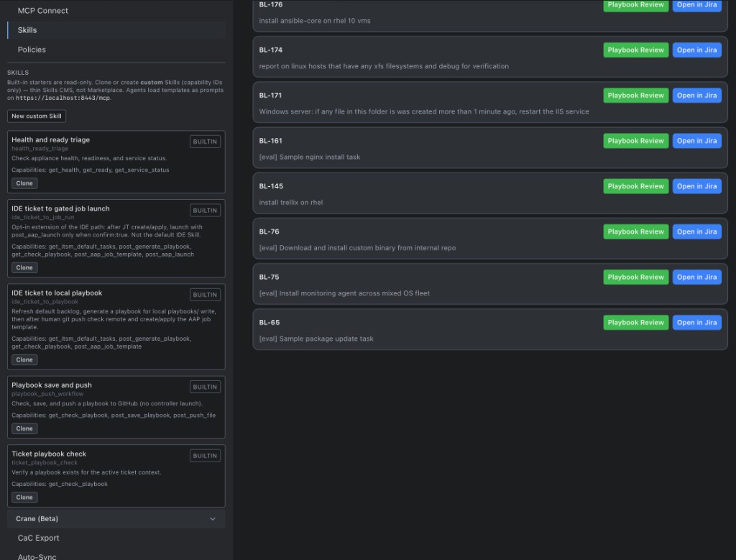The height and width of the screenshot is (560, 736).
Task: Click the 'Capabilities: get_check_playbook' line under Ticket playbook check
Action: (60, 484)
